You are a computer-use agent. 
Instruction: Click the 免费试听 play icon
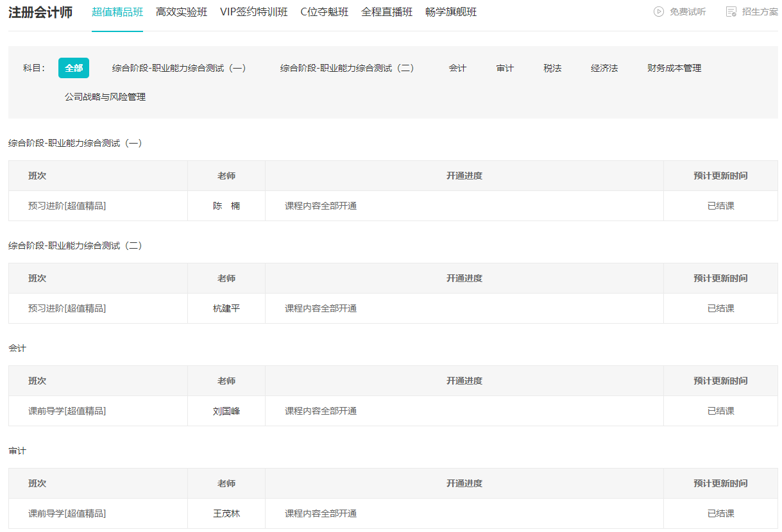(658, 12)
